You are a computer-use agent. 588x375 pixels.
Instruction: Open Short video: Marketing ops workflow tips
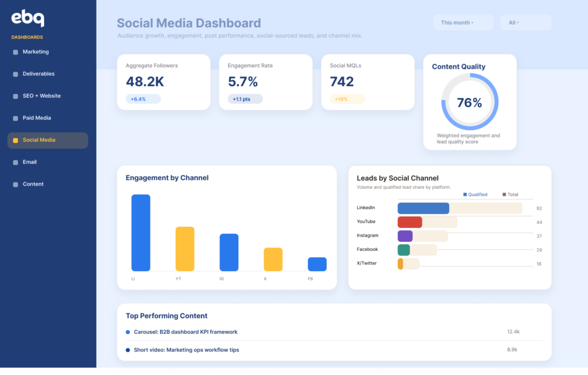click(x=187, y=350)
